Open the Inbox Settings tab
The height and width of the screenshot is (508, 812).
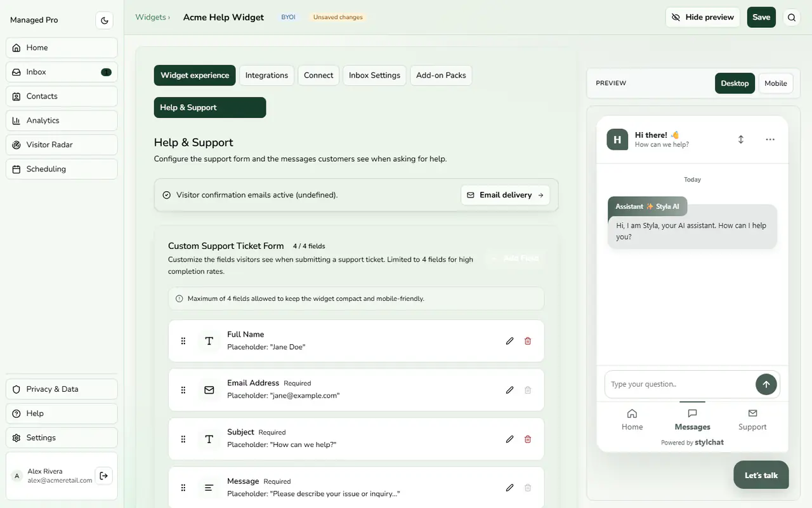pos(374,75)
